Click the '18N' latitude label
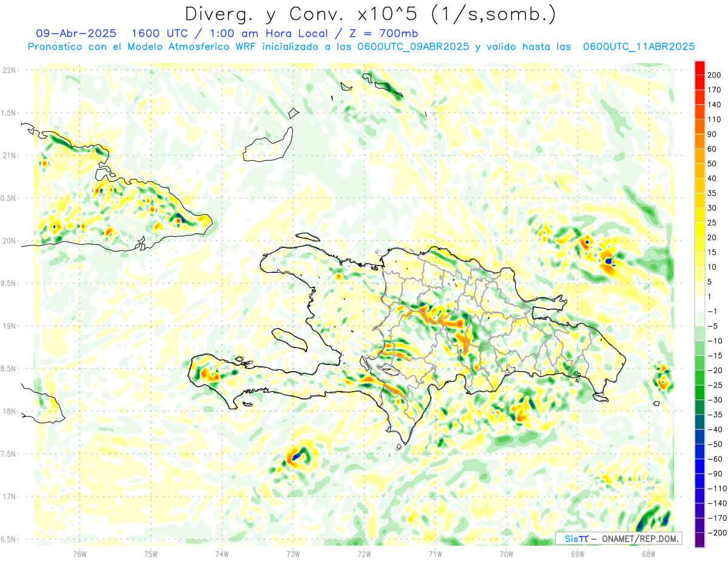This screenshot has width=728, height=562. (x=8, y=411)
